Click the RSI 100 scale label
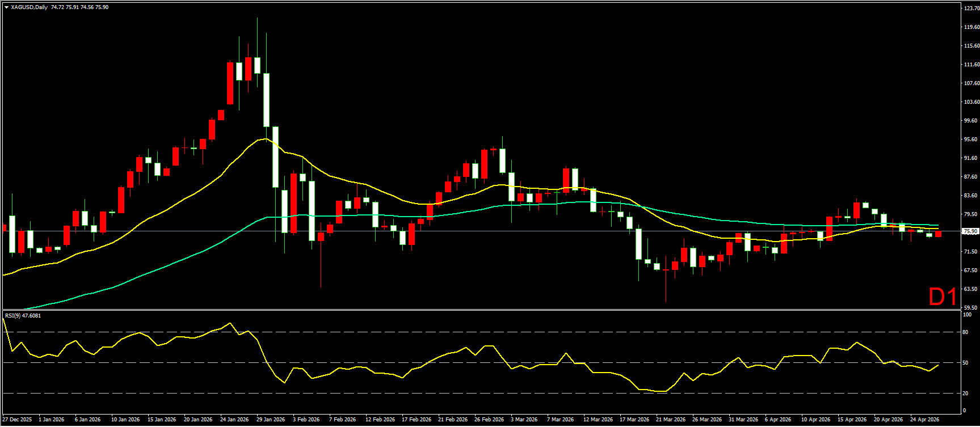This screenshot has height=427, width=980. click(968, 315)
